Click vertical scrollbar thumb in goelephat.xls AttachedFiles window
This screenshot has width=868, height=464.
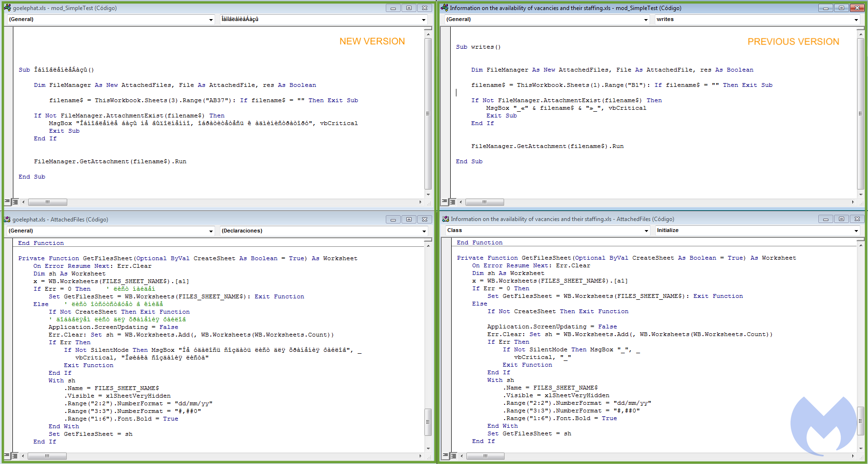[x=428, y=422]
